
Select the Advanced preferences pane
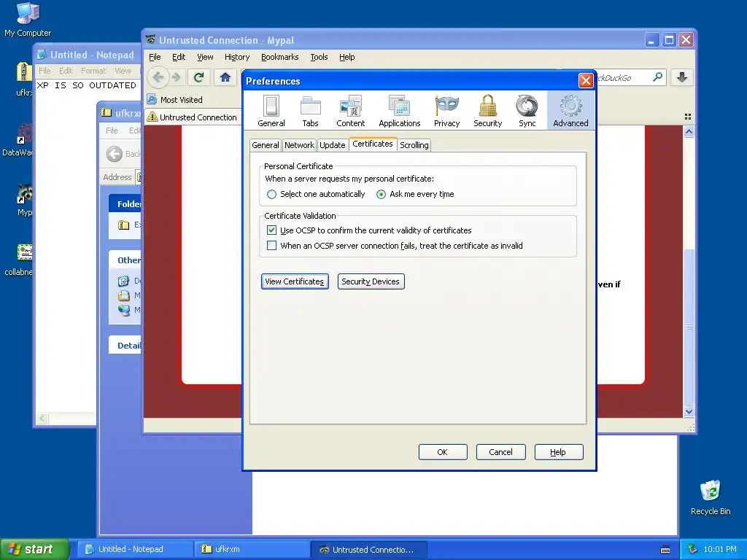click(x=570, y=111)
